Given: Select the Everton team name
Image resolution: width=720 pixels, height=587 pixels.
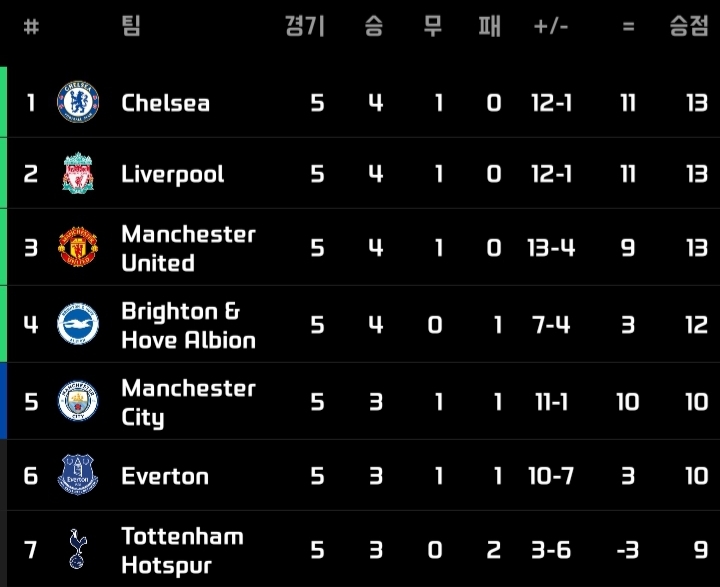Looking at the screenshot, I should (x=165, y=476).
